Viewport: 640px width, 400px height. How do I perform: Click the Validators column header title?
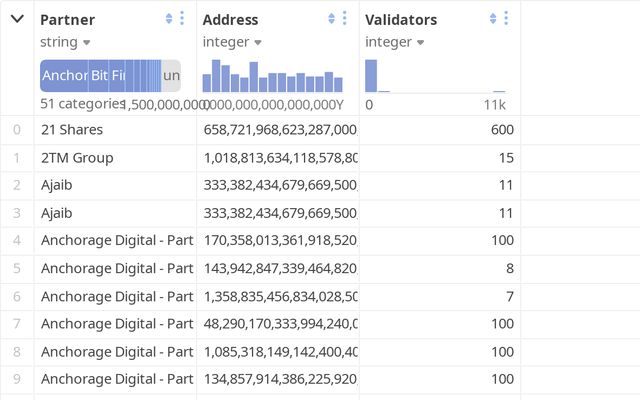pyautogui.click(x=401, y=19)
